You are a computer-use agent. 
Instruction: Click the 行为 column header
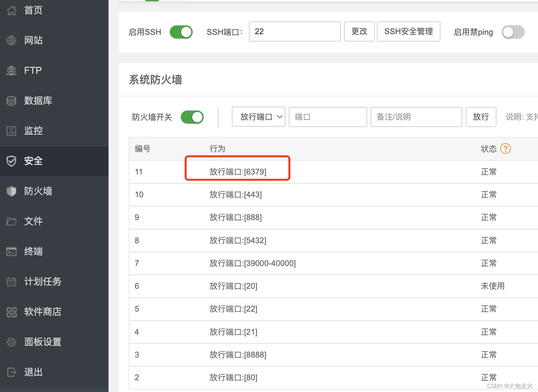[x=217, y=149]
